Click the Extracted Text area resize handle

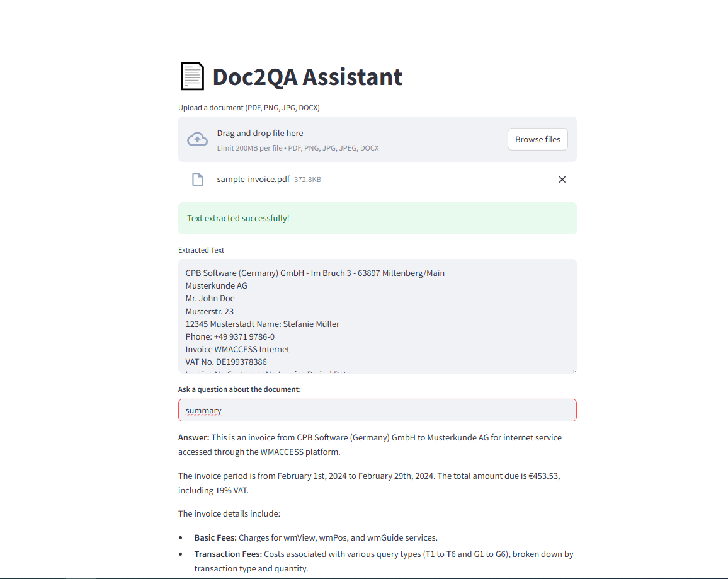(574, 371)
